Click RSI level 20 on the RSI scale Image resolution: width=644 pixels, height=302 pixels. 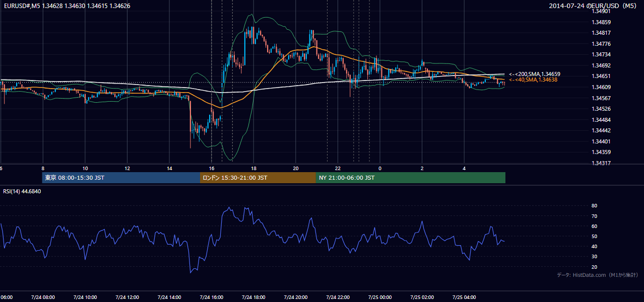click(x=594, y=267)
